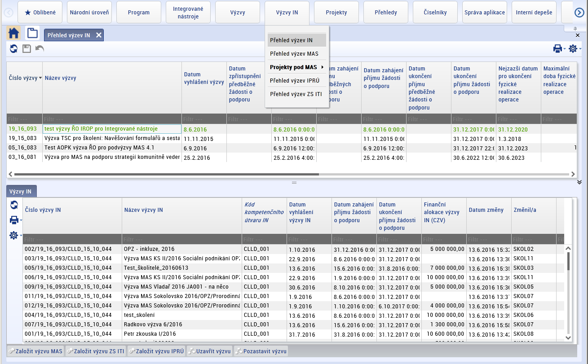Click Založit výzvu IPRÚ button
588x364 pixels.
156,351
